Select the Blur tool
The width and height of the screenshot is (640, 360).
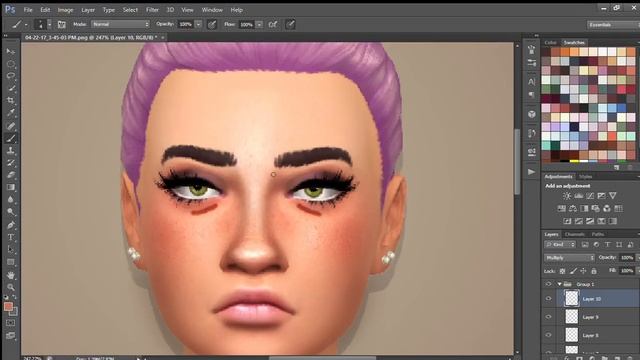click(x=11, y=200)
